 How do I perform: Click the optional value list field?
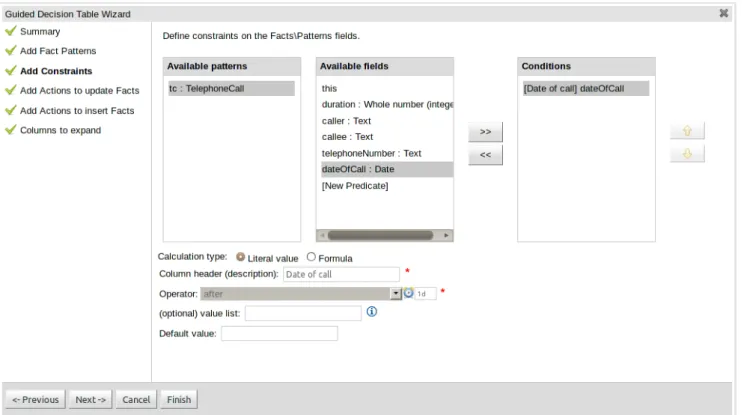coord(303,313)
